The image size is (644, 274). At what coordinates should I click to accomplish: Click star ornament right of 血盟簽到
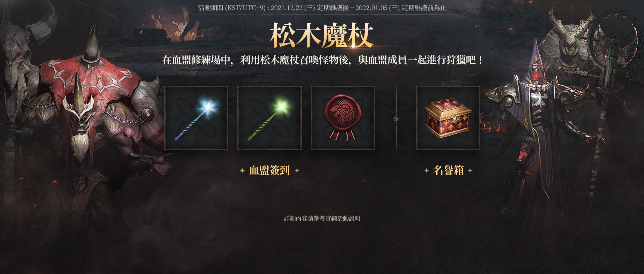point(297,171)
